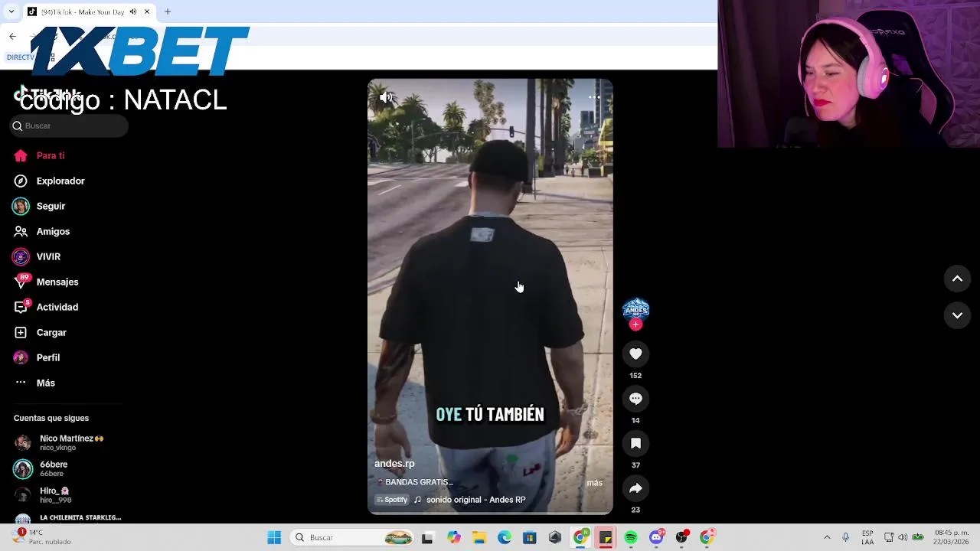This screenshot has width=980, height=551.
Task: Open the ESP LAA language switcher
Action: pos(867,537)
